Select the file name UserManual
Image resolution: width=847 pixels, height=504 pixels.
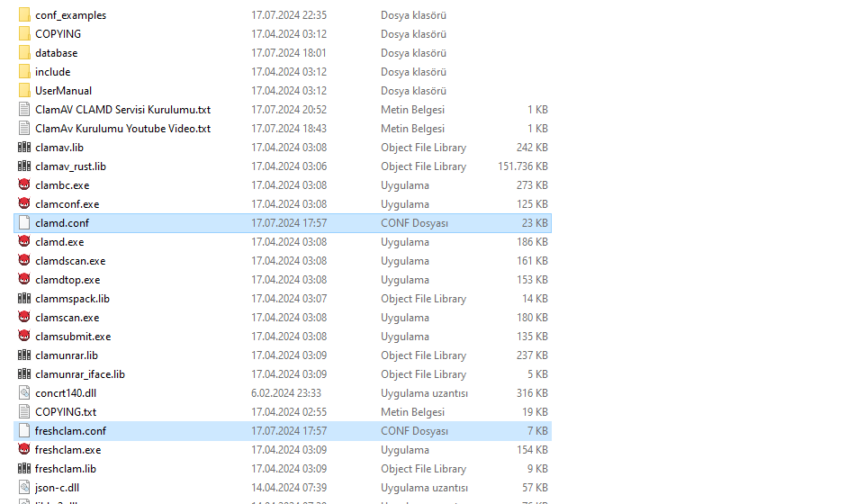pos(63,91)
